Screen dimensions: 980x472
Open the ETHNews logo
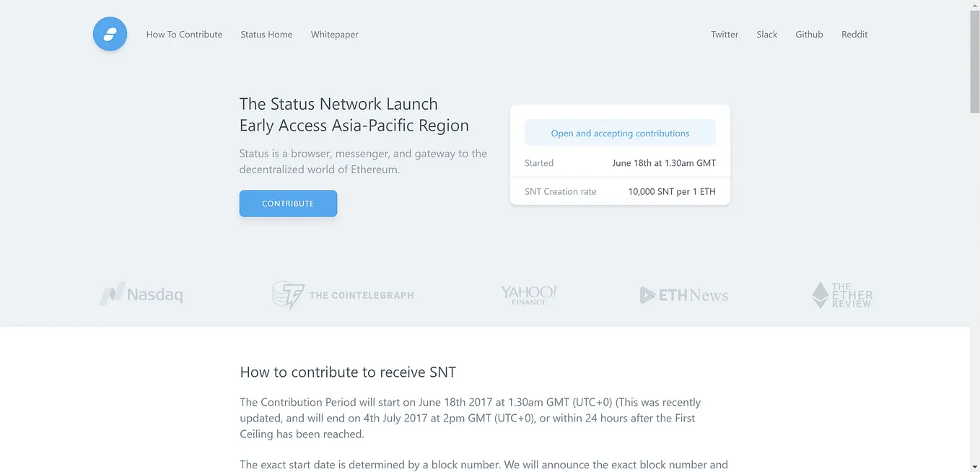pyautogui.click(x=684, y=295)
